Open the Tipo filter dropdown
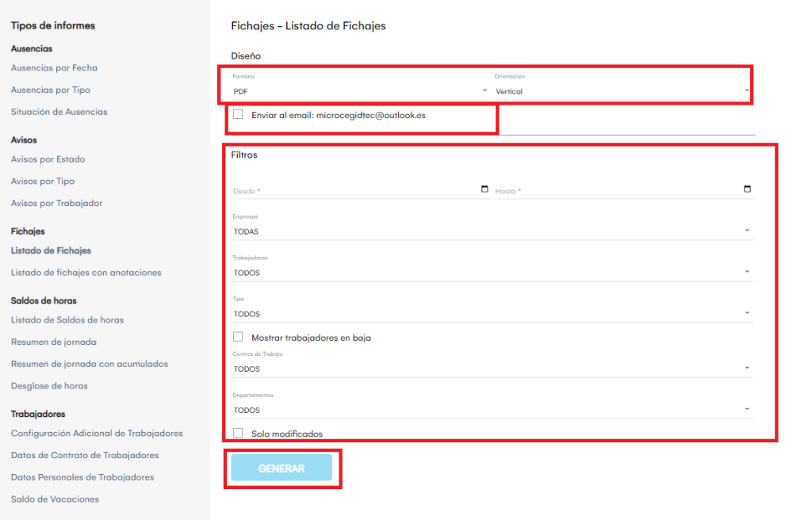This screenshot has height=520, width=812. 492,314
